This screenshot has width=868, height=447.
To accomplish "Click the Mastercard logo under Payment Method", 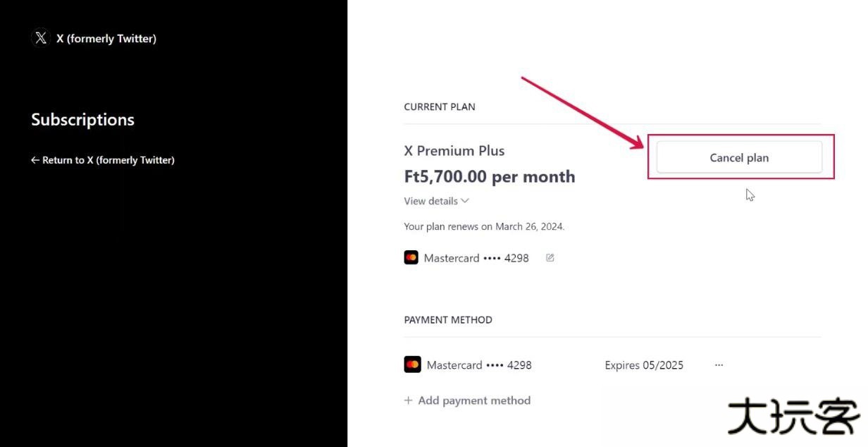I will [412, 365].
